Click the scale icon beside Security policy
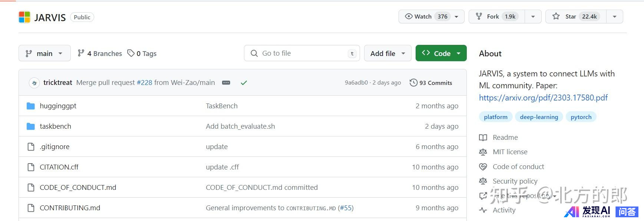 483,181
